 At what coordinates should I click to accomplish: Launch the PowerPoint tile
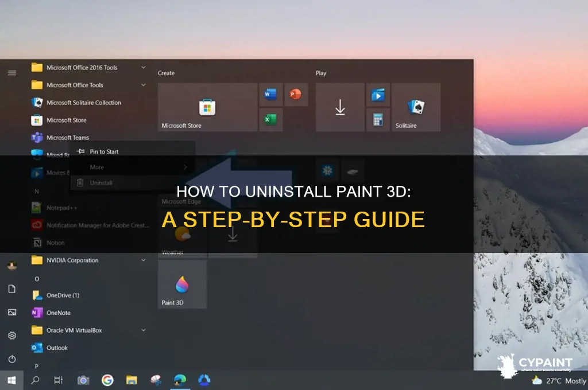pos(296,95)
